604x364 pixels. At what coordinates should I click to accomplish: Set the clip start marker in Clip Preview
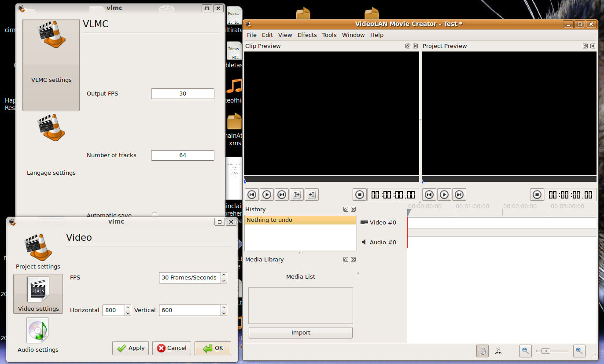pyautogui.click(x=297, y=195)
